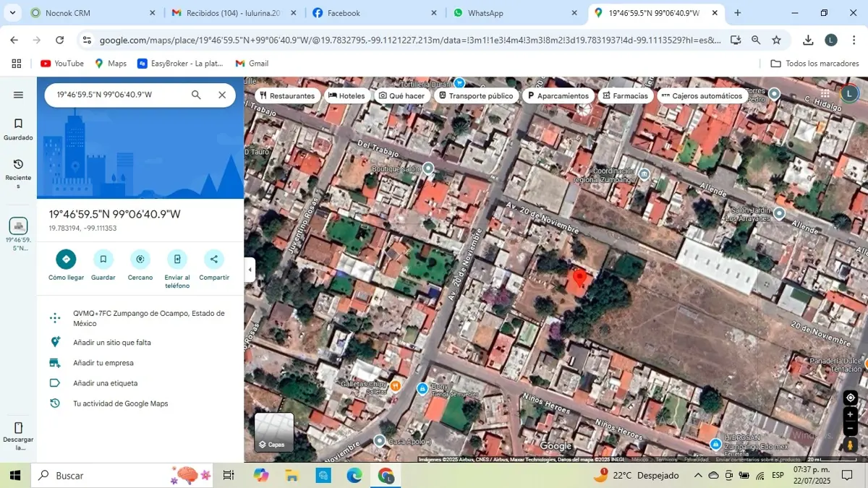Switch to the Nocnok CRM tab

(93, 13)
